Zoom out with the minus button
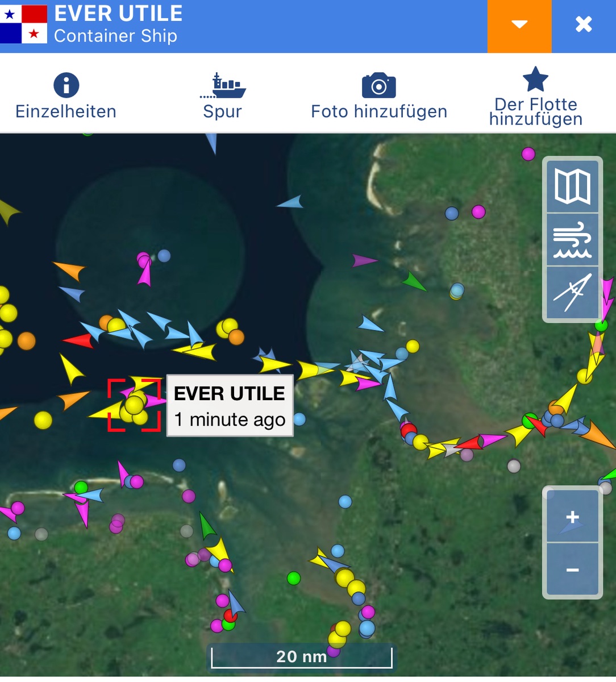616x682 pixels. [572, 570]
